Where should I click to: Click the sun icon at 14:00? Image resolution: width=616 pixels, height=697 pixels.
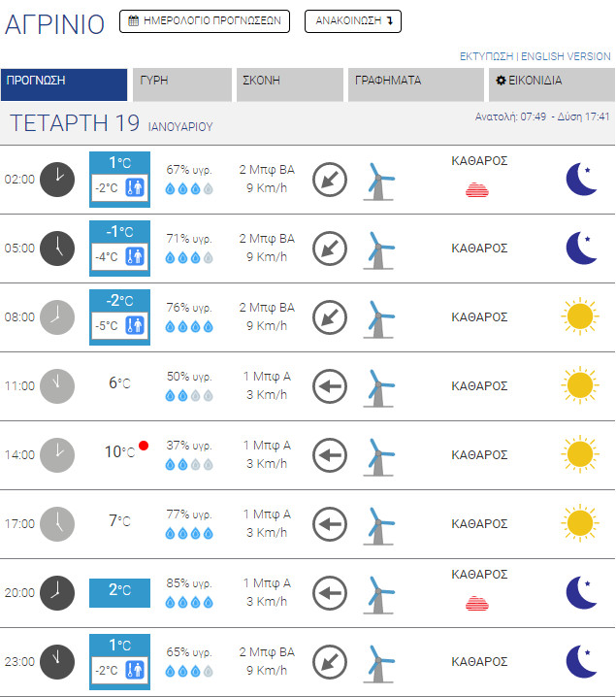coord(580,454)
